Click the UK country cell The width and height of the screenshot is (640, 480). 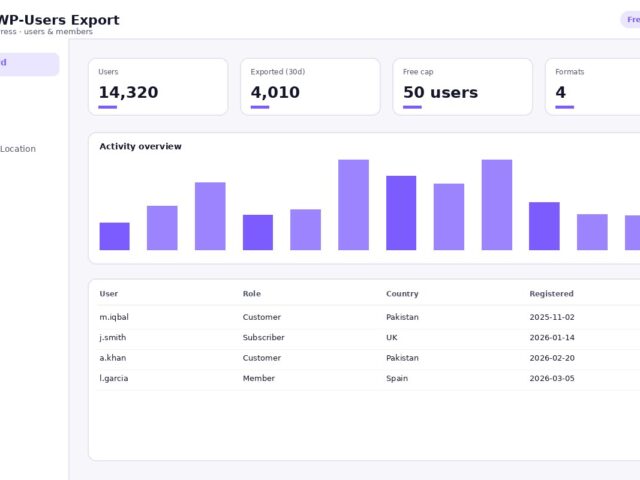[391, 338]
